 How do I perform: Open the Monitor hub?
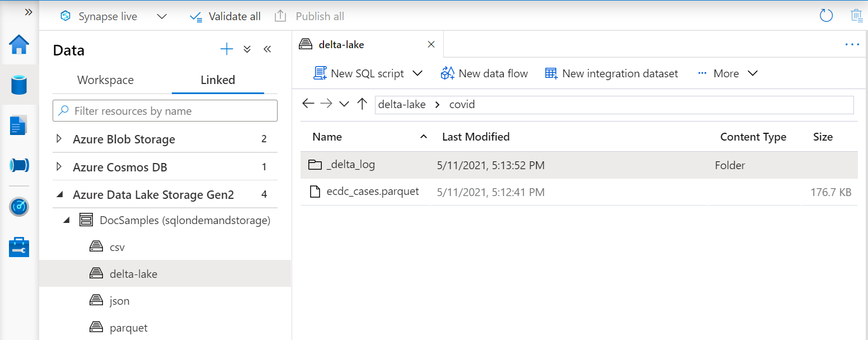[18, 206]
